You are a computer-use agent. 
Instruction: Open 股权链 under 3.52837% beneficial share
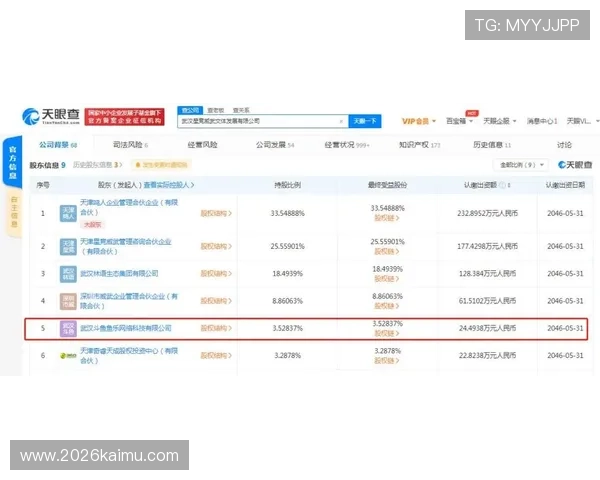coord(386,333)
